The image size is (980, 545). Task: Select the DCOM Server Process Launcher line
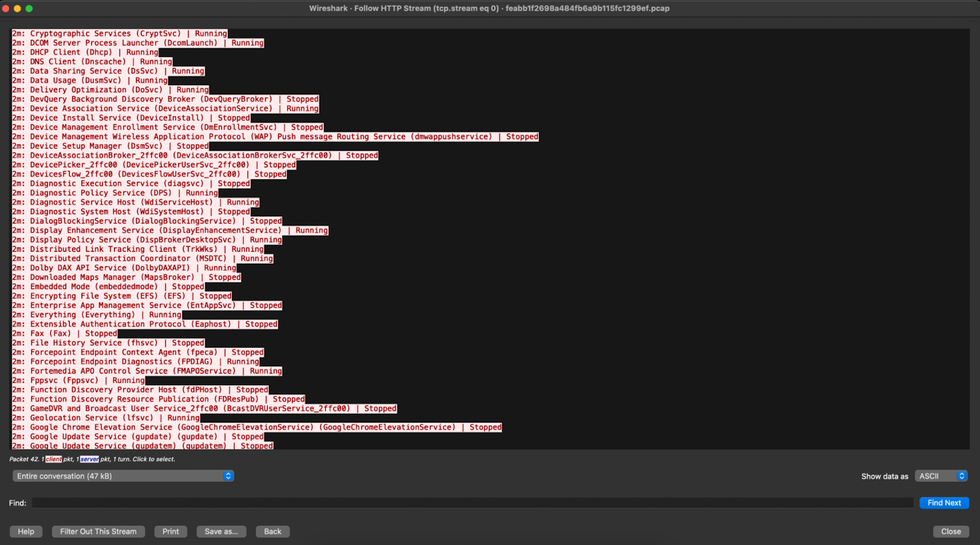(x=138, y=43)
